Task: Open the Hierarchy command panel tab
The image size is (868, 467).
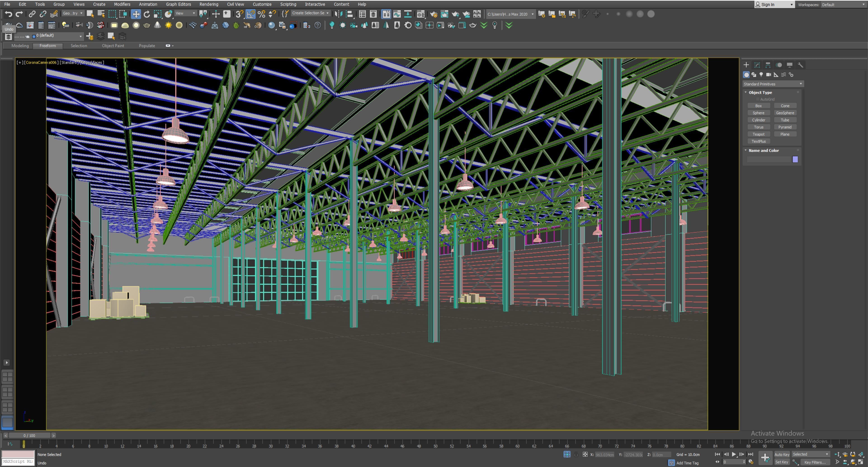Action: click(768, 65)
